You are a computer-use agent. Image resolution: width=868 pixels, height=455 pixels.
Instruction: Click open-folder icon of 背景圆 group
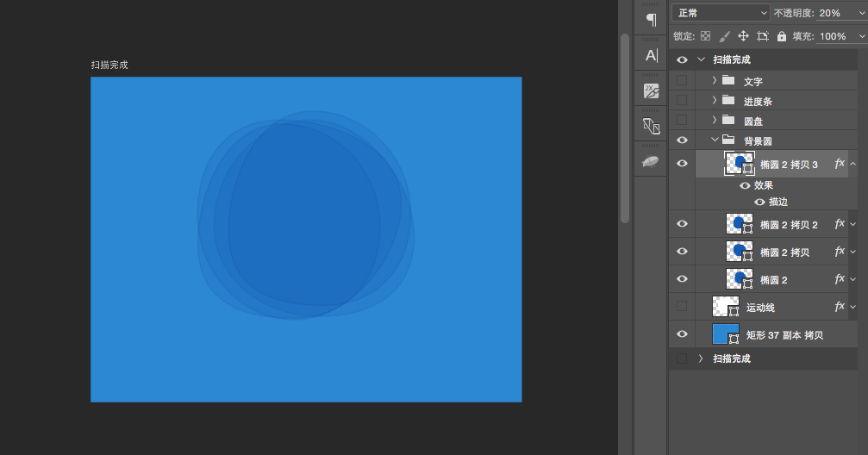click(x=728, y=140)
